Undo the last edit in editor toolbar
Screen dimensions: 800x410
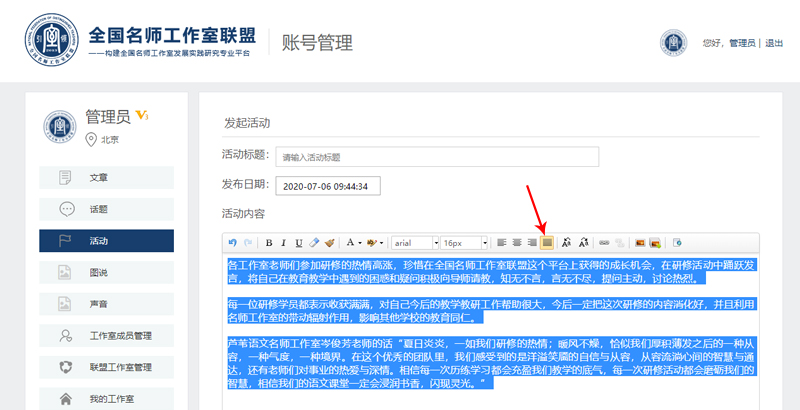pyautogui.click(x=233, y=243)
